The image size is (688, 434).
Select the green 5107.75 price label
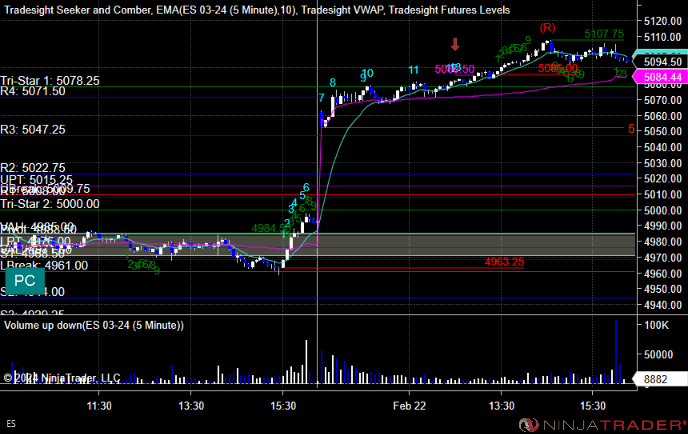(604, 34)
